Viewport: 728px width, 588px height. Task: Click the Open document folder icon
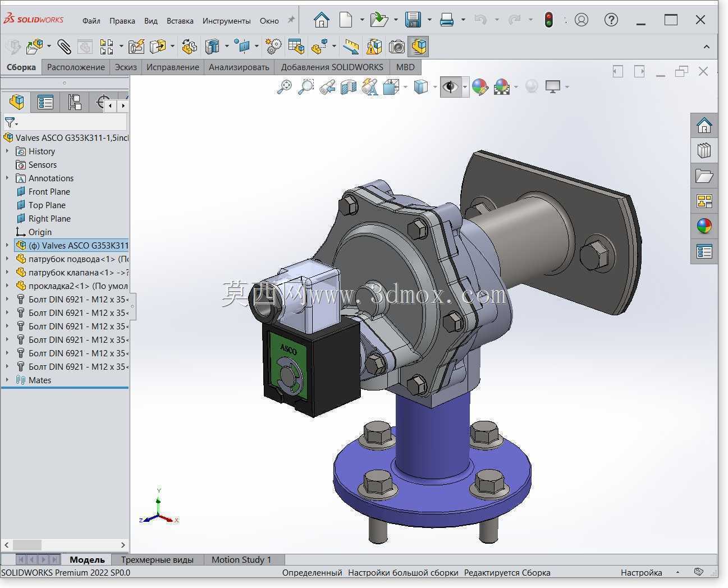(379, 20)
